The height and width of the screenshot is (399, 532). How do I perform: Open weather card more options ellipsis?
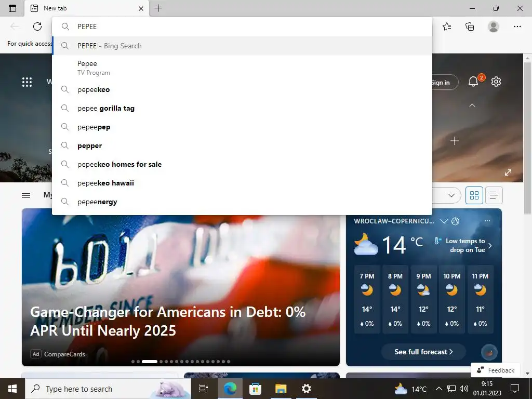pyautogui.click(x=487, y=221)
